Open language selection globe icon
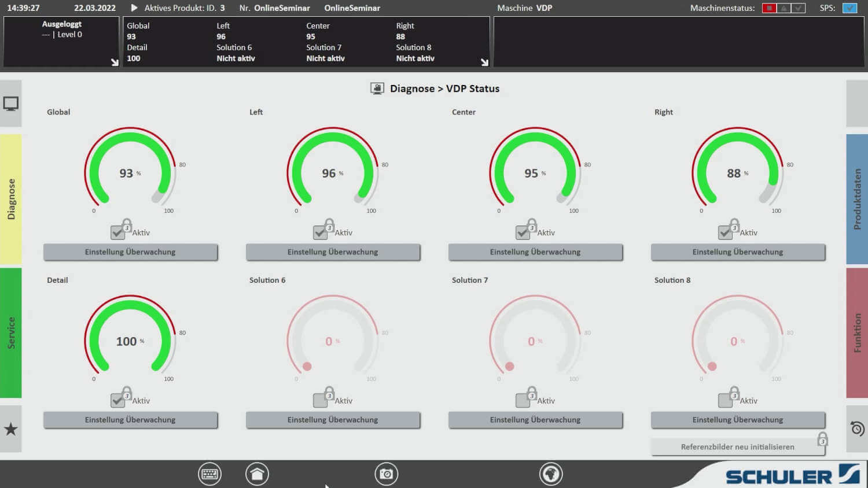Image resolution: width=868 pixels, height=488 pixels. [550, 474]
